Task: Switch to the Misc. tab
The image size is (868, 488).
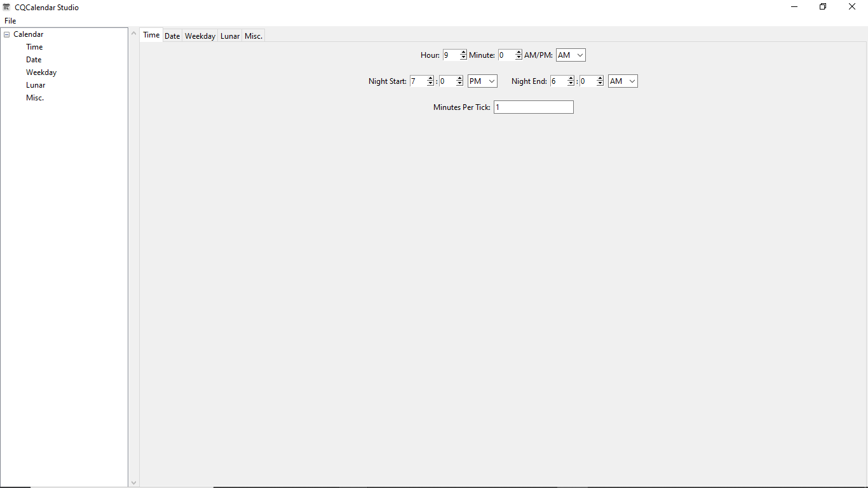Action: [254, 36]
